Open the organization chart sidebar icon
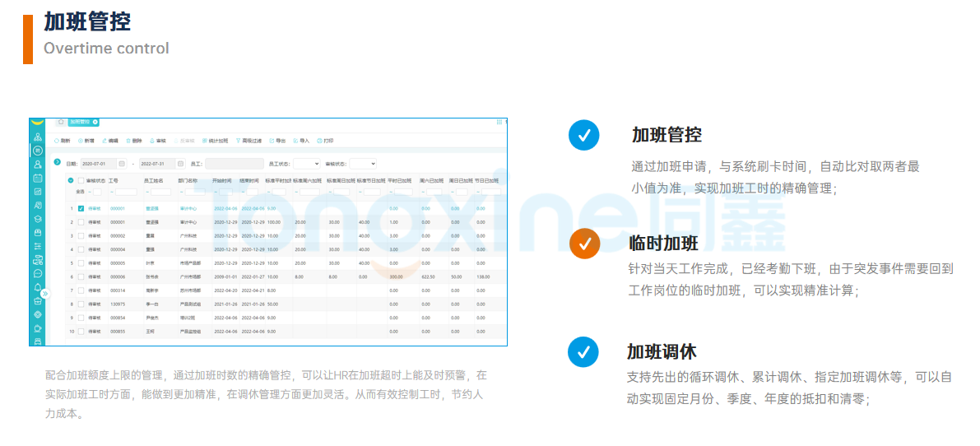 tap(38, 137)
